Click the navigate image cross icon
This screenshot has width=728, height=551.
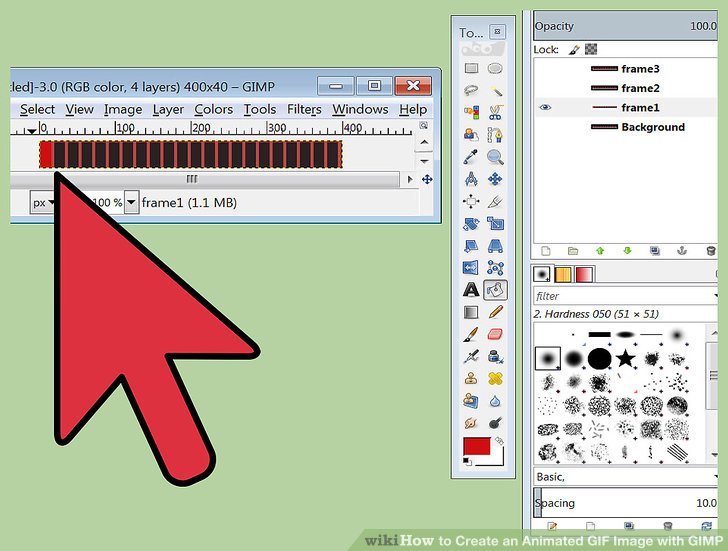tap(427, 179)
